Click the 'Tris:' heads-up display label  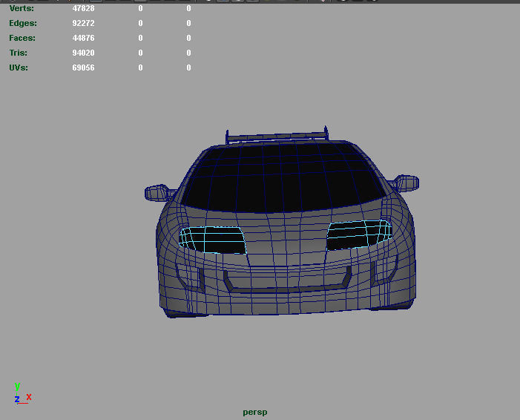point(19,53)
